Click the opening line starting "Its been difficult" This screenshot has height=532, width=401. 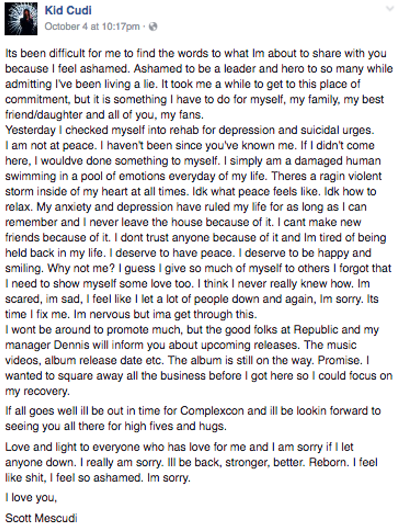(x=196, y=53)
